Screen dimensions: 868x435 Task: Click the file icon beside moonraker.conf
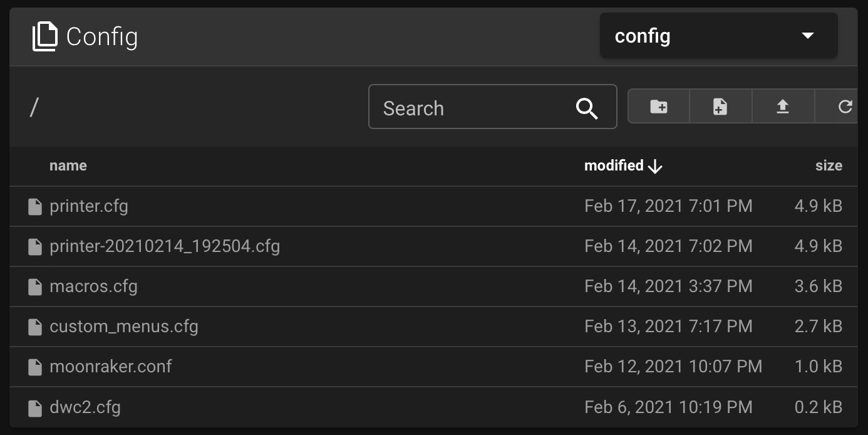pos(35,367)
